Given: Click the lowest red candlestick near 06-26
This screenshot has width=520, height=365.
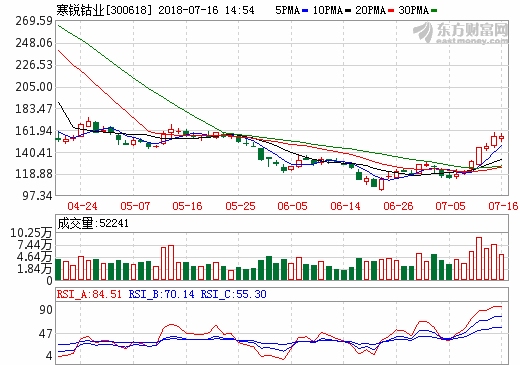Looking at the screenshot, I should point(381,184).
